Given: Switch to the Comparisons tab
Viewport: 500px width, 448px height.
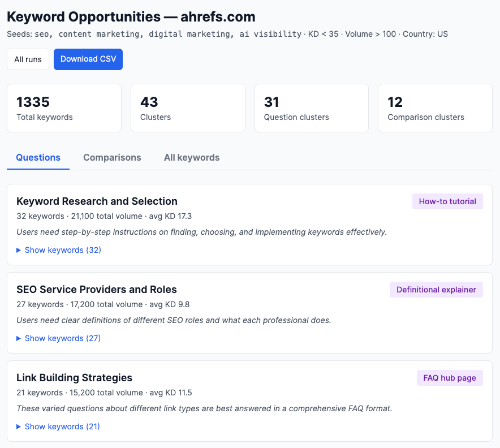Looking at the screenshot, I should coord(112,157).
